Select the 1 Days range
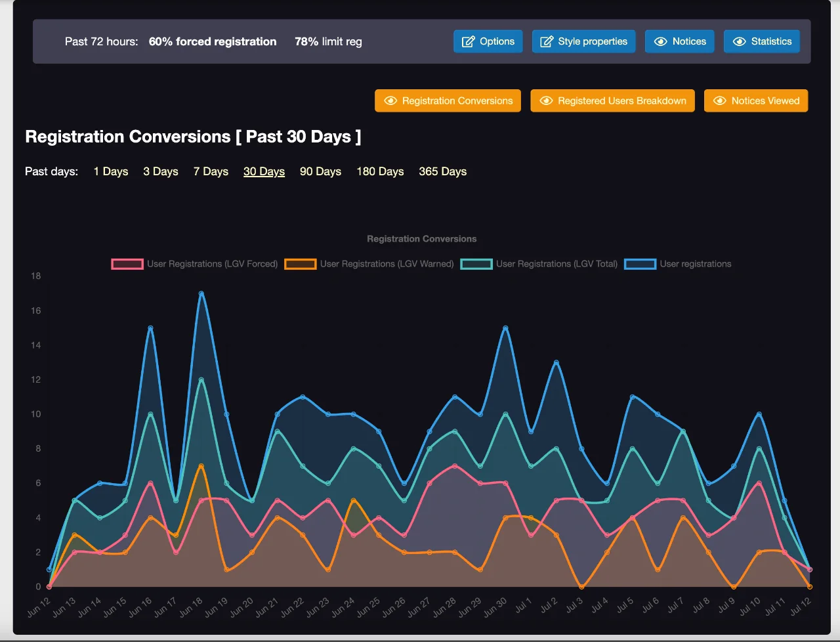 [111, 171]
